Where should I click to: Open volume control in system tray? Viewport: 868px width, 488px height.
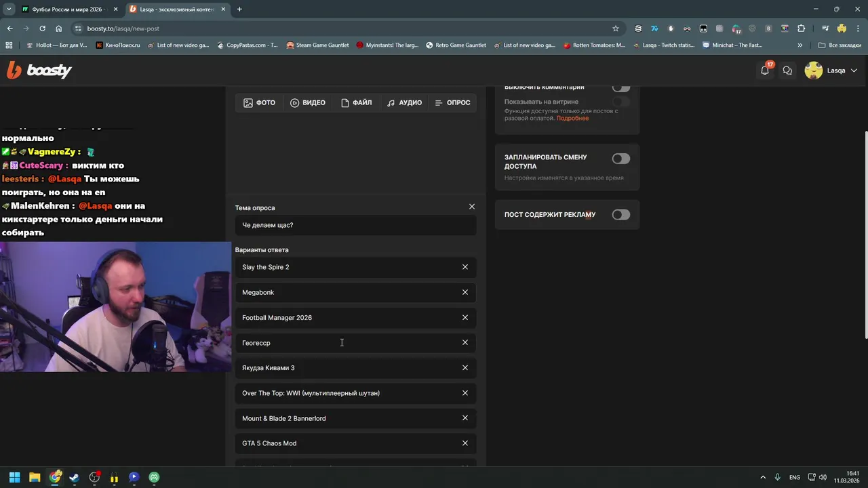click(x=823, y=477)
